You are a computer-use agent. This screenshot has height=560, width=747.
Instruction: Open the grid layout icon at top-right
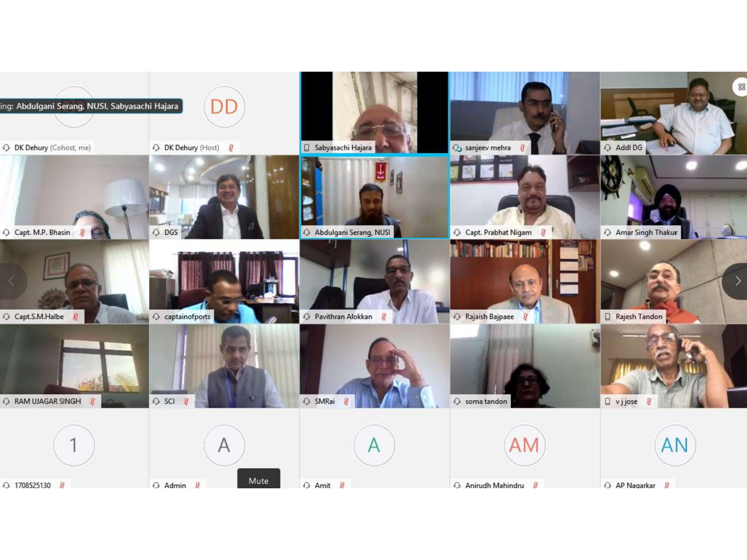741,87
